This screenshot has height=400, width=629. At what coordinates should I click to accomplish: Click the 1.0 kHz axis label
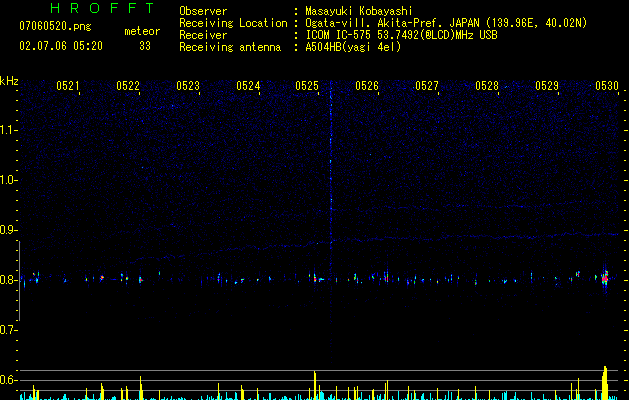(8, 180)
